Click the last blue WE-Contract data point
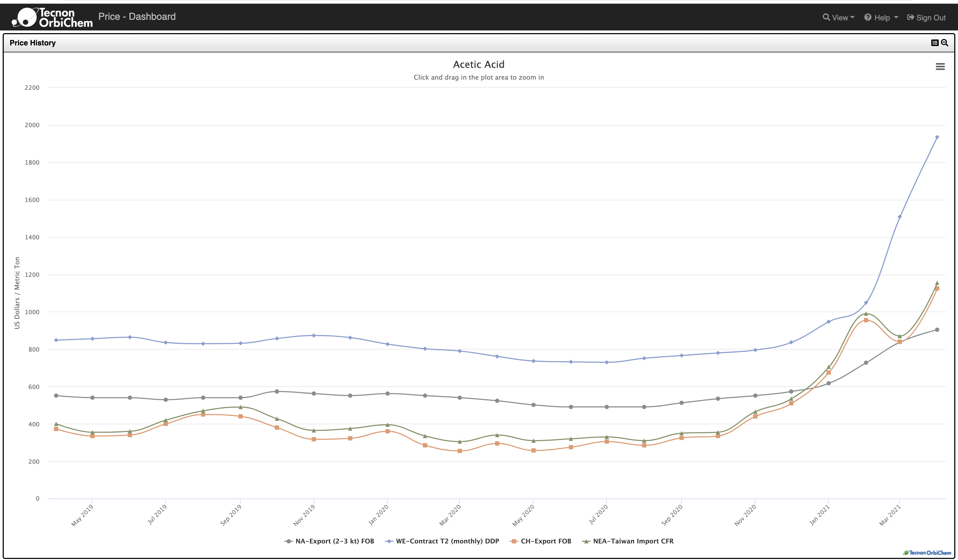The image size is (958, 560). (x=937, y=137)
